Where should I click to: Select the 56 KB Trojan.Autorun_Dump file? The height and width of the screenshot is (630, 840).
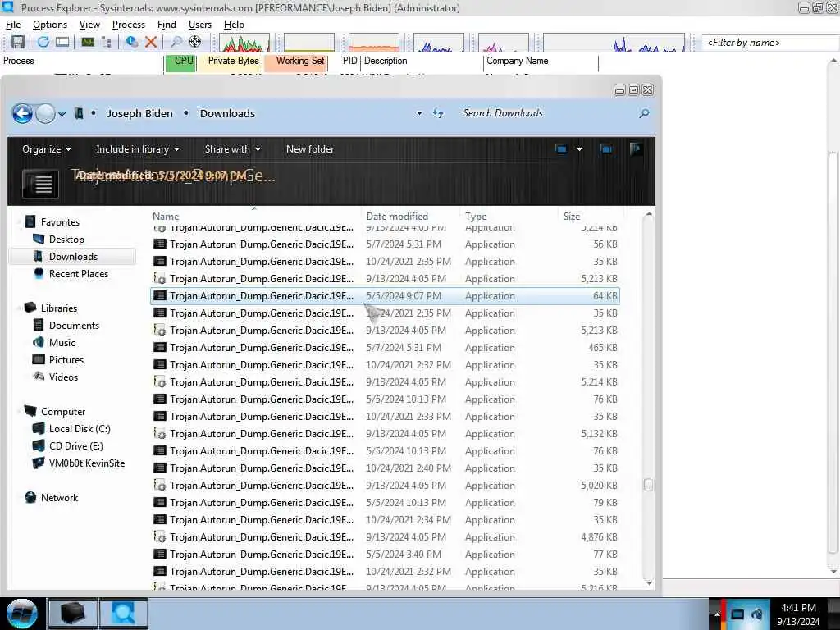tap(386, 244)
